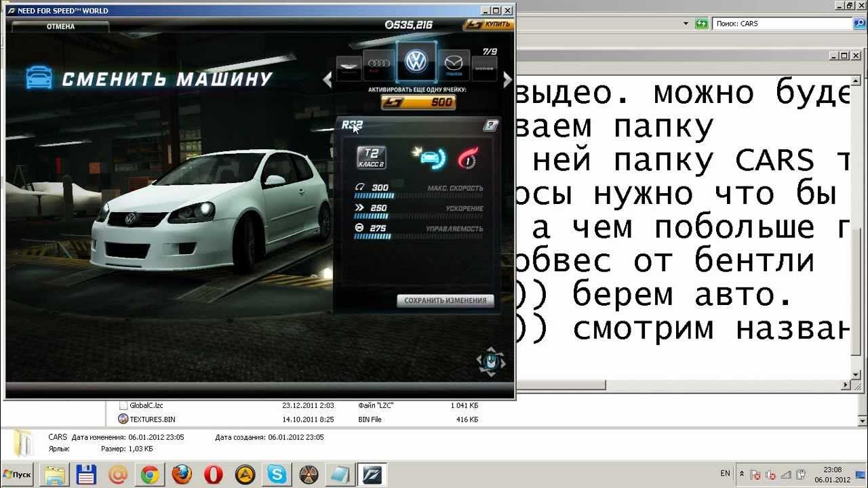868x488 pixels.
Task: Click the Купить buy boost button
Action: [488, 24]
